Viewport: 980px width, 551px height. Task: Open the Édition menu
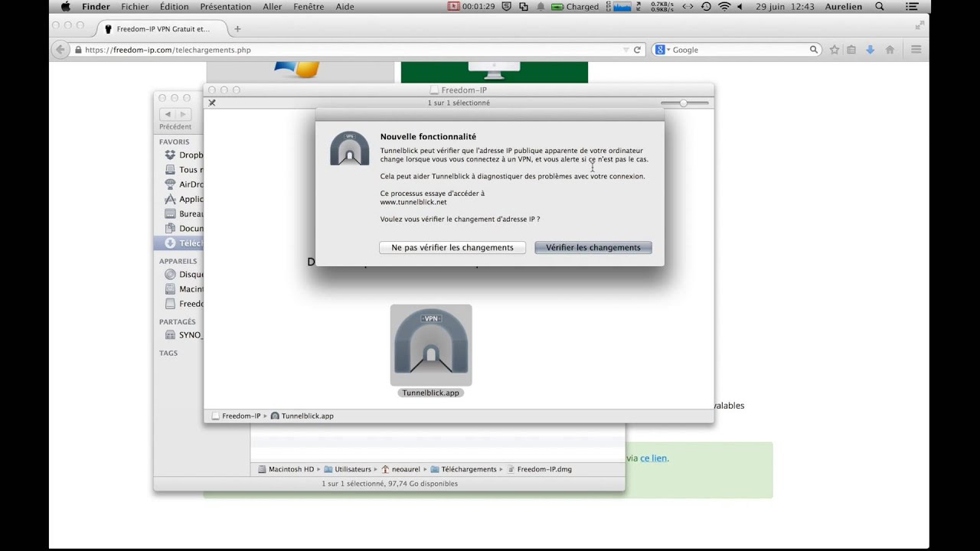click(x=175, y=7)
